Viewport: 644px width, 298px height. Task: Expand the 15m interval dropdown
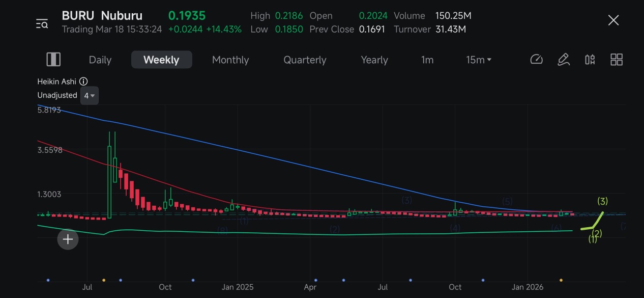(479, 60)
